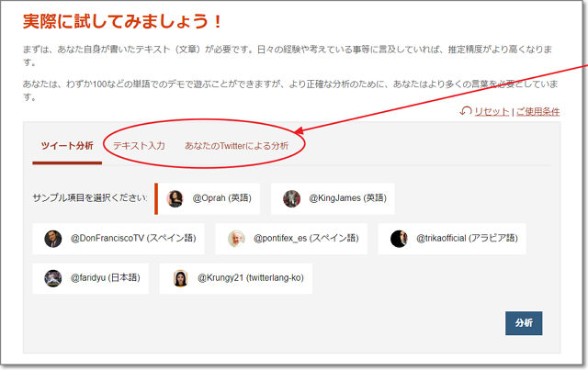Image resolution: width=588 pixels, height=370 pixels.
Task: Switch to the ツイート分析 tab
Action: (x=67, y=146)
